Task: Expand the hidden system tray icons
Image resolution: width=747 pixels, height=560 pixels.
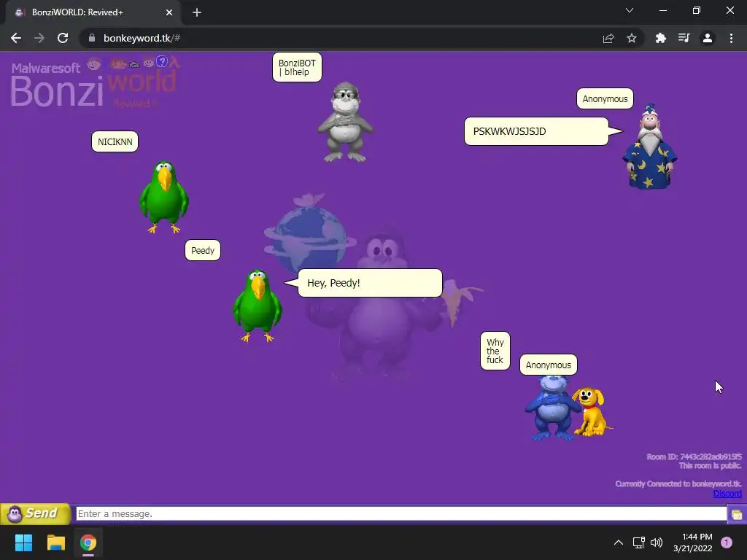Action: (x=619, y=542)
